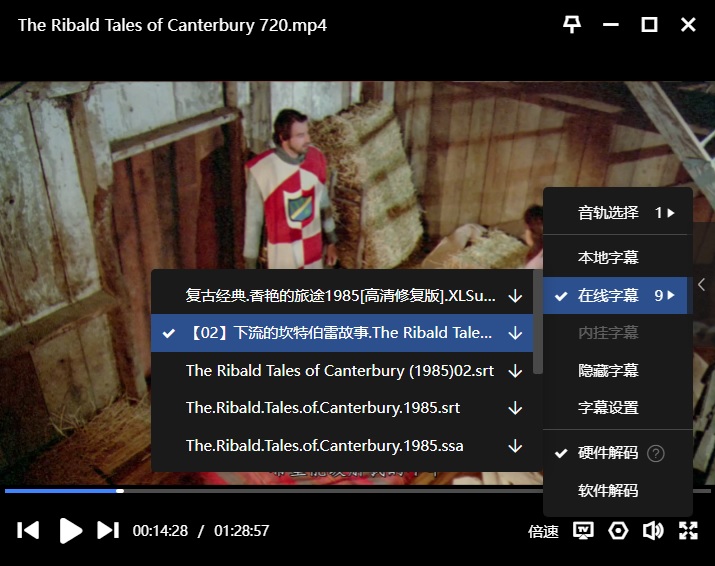The width and height of the screenshot is (715, 566).
Task: Click the hexagon settings icon
Action: 618,531
